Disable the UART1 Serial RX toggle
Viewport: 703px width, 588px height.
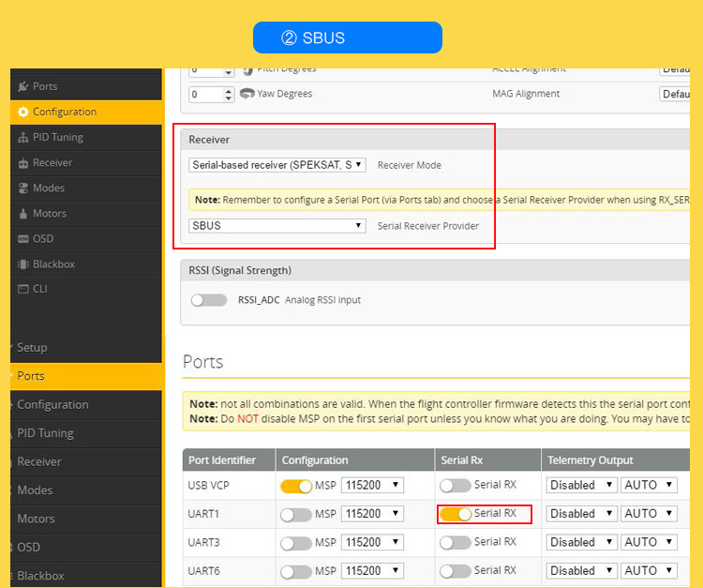455,514
